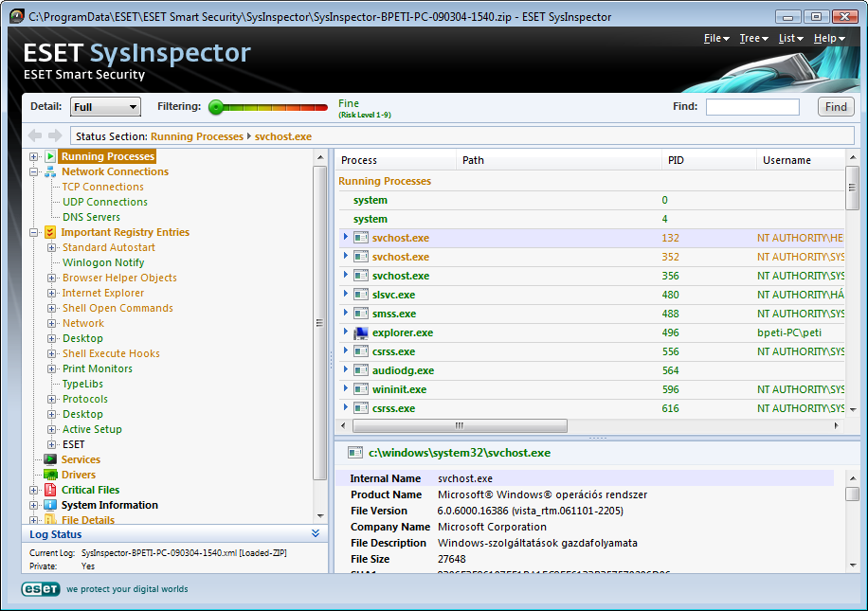Collapse the Log Status panel chevron

[316, 533]
